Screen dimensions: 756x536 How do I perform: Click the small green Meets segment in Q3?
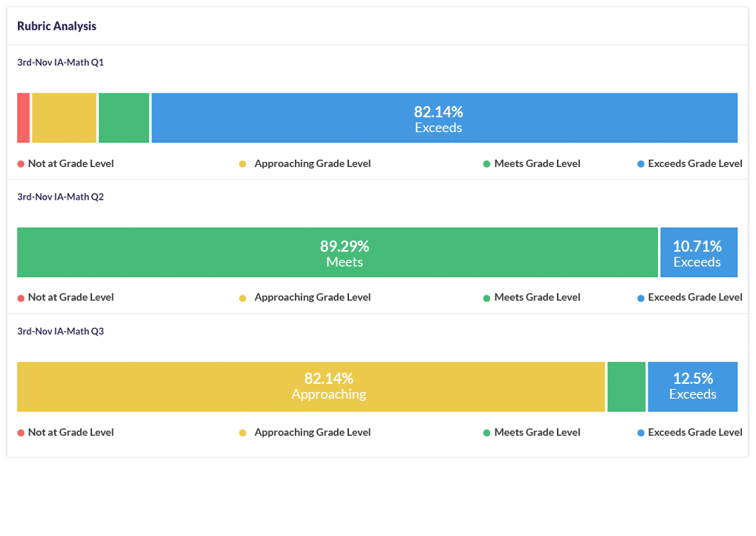626,387
